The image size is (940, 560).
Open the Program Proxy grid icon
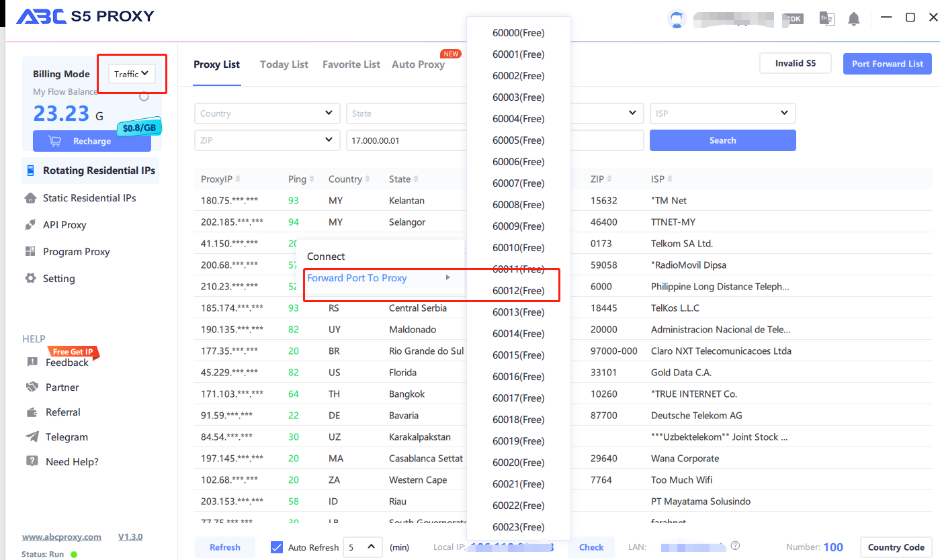tap(30, 252)
